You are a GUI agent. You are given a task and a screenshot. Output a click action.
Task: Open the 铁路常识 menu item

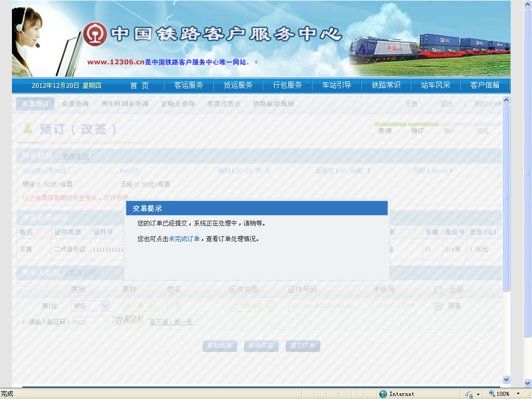click(x=386, y=85)
